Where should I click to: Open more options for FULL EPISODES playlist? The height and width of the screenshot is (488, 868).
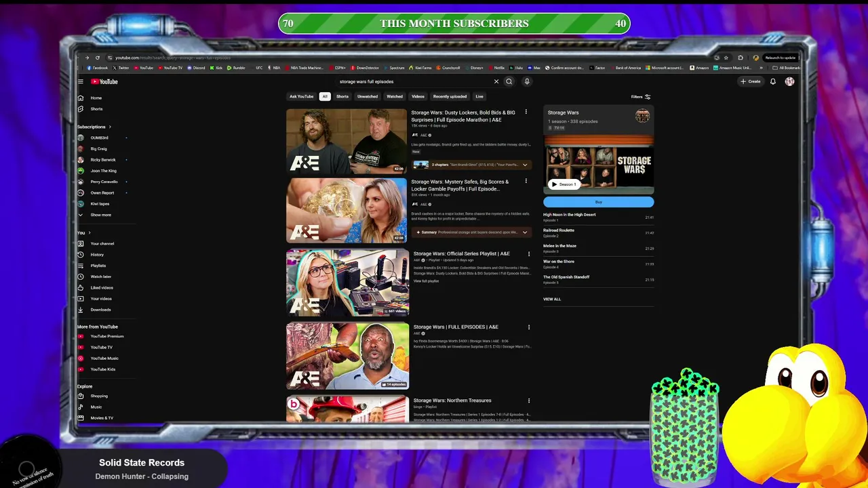tap(529, 327)
